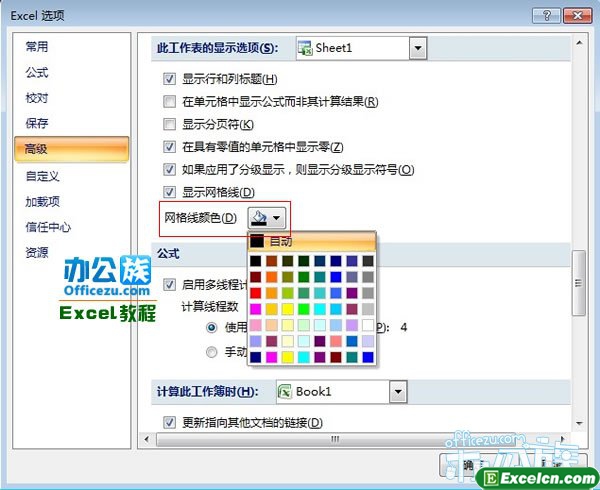Viewport: 600px width, 490px height.
Task: Click the vertical scrollbar thumb
Action: click(x=579, y=283)
